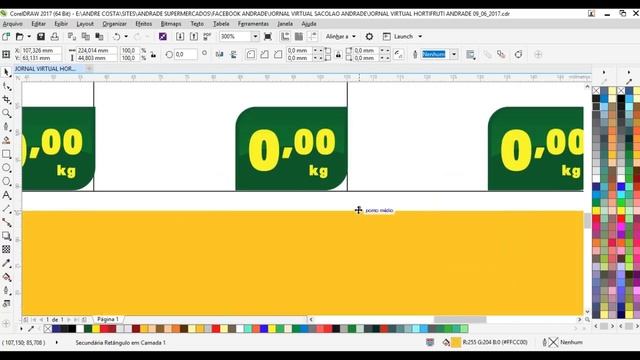Click the horizontal scrollbar thumb
This screenshot has width=640, height=360.
pos(460,320)
